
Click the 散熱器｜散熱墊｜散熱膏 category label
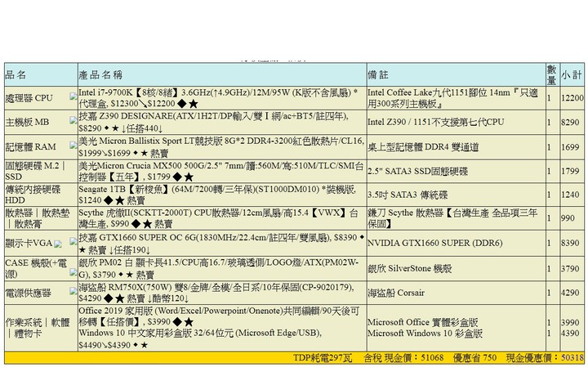(x=38, y=218)
